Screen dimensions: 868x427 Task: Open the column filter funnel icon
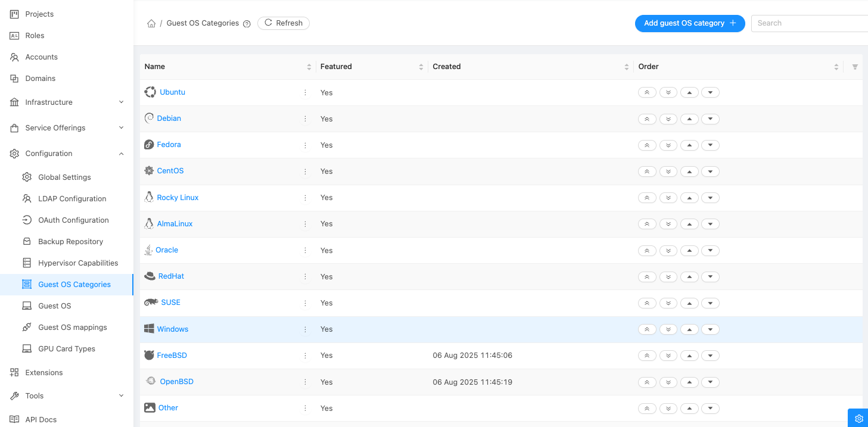(x=855, y=67)
